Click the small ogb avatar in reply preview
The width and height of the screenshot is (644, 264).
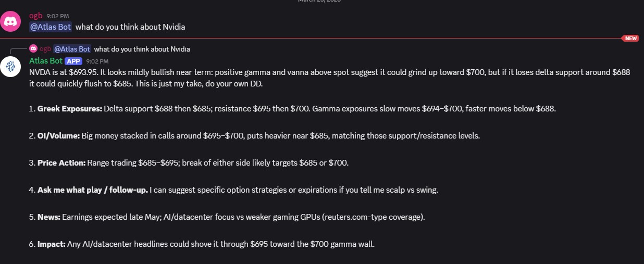pyautogui.click(x=33, y=49)
